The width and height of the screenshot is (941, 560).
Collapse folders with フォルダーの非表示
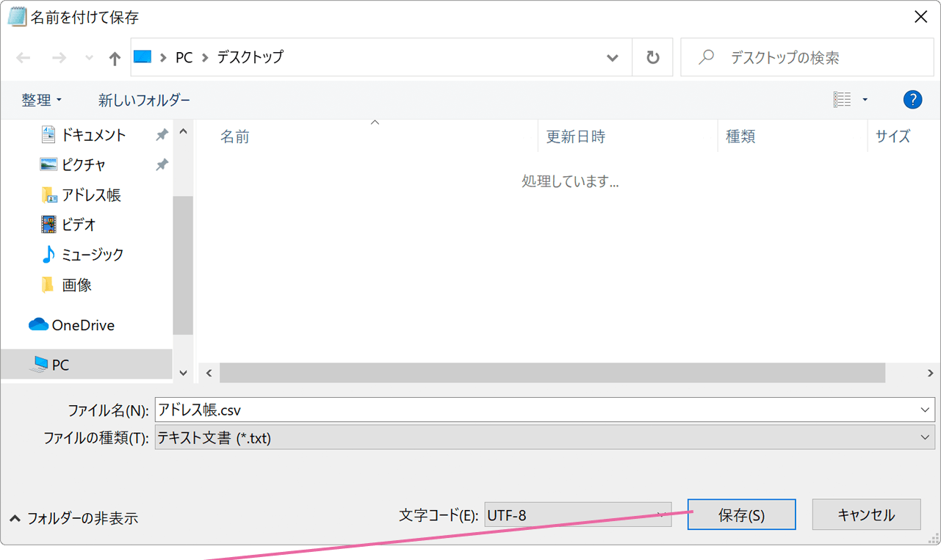(x=74, y=518)
